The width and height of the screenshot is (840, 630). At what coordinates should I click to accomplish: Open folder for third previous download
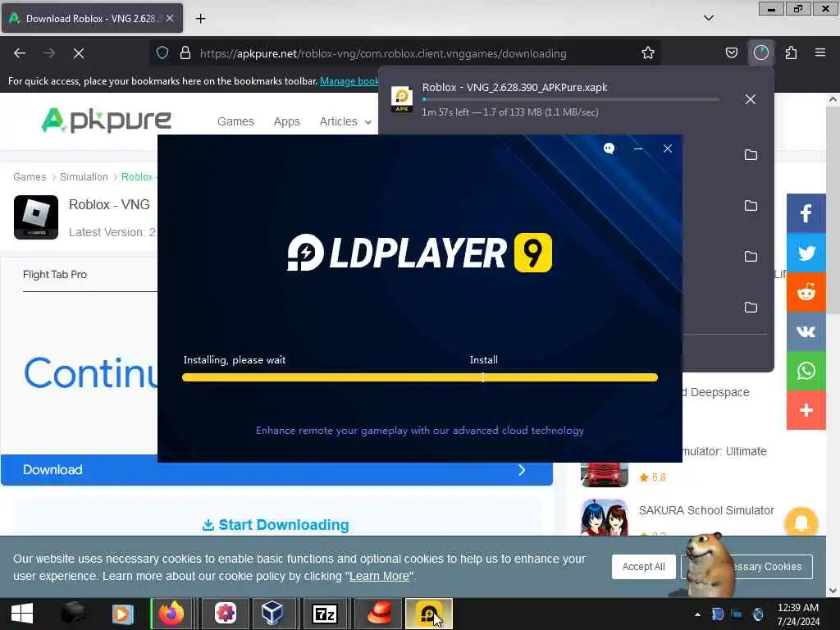751,257
